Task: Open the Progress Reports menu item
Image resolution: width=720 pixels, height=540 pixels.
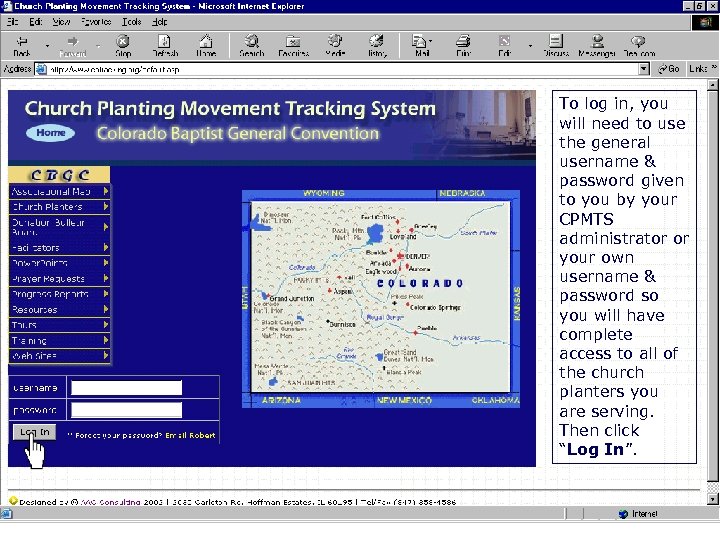Action: point(60,293)
